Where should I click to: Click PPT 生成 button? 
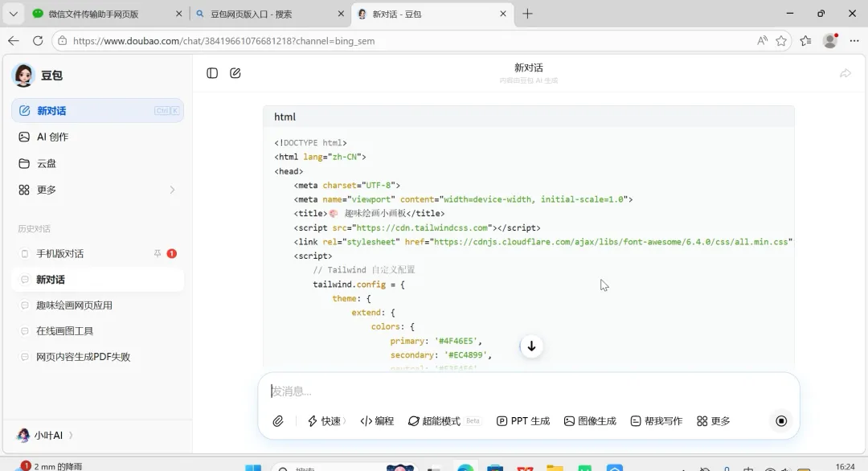pos(523,421)
